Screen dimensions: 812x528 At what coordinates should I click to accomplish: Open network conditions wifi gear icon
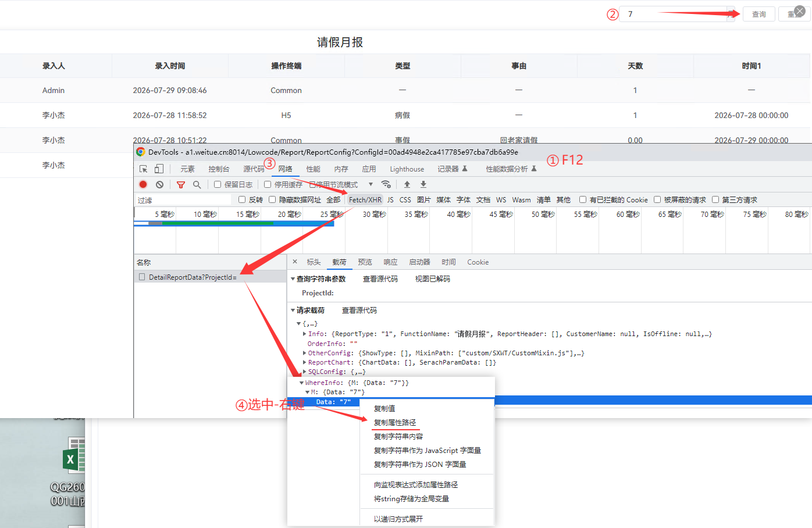tap(386, 184)
